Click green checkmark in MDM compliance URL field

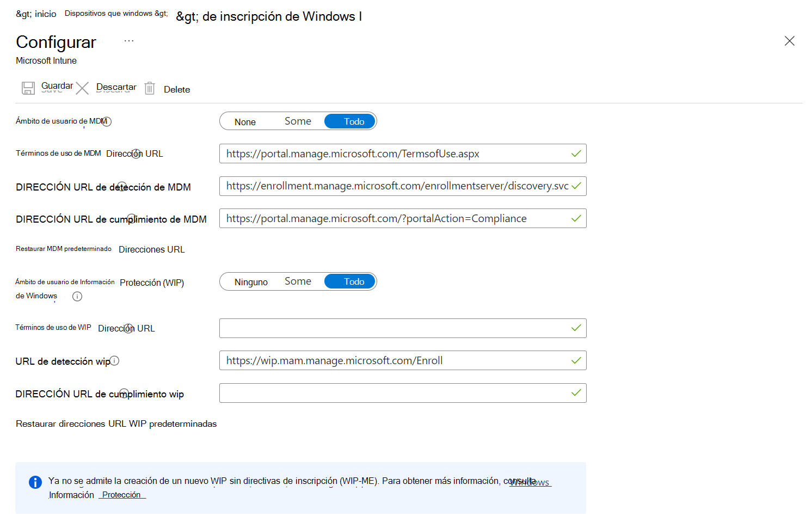pos(576,218)
